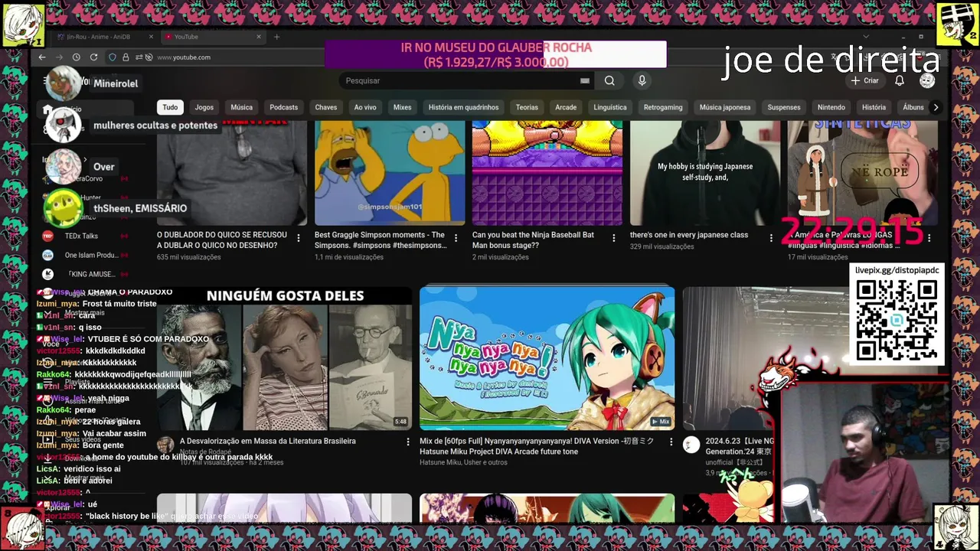This screenshot has width=980, height=551.
Task: Open options for the Graggle Simpson video
Action: coord(456,238)
